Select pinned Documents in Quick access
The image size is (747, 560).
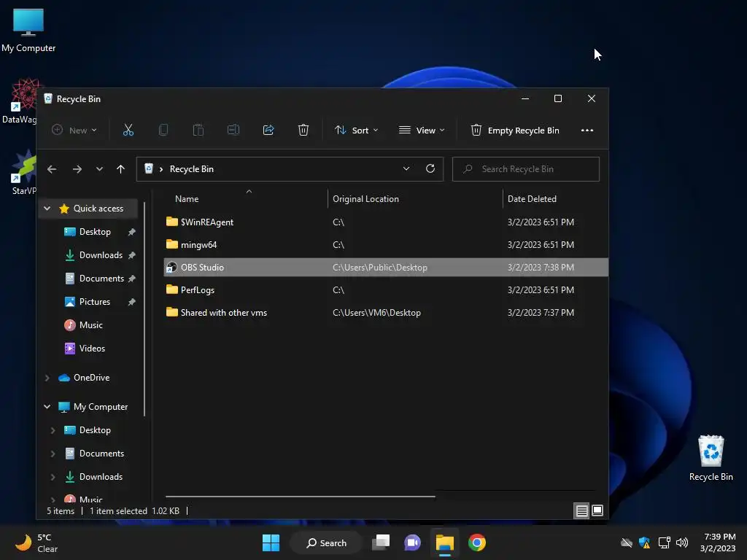click(x=101, y=278)
